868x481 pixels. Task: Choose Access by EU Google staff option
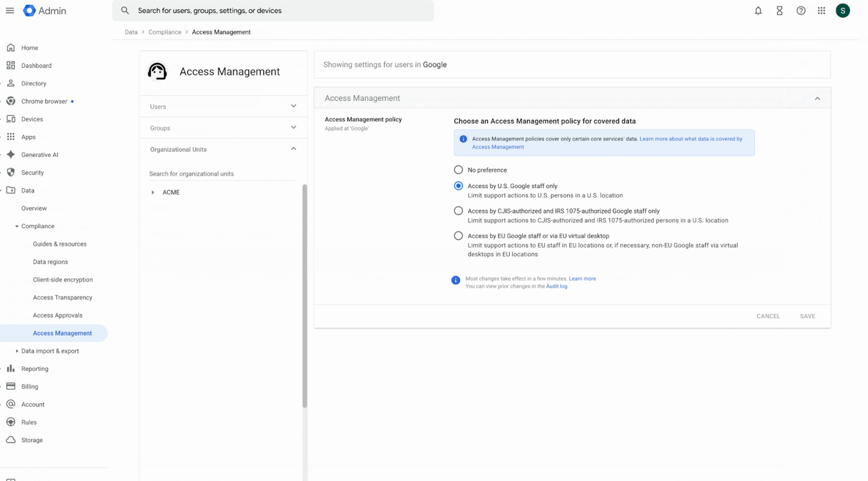click(458, 236)
